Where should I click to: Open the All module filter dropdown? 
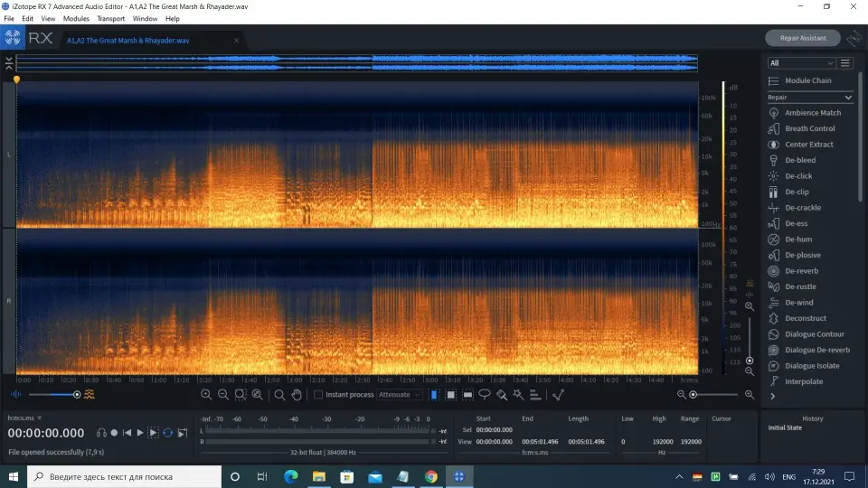coord(800,63)
